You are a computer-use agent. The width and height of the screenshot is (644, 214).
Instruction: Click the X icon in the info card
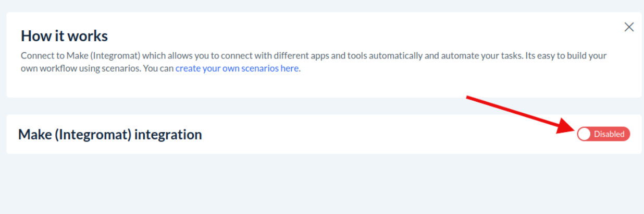tap(629, 27)
